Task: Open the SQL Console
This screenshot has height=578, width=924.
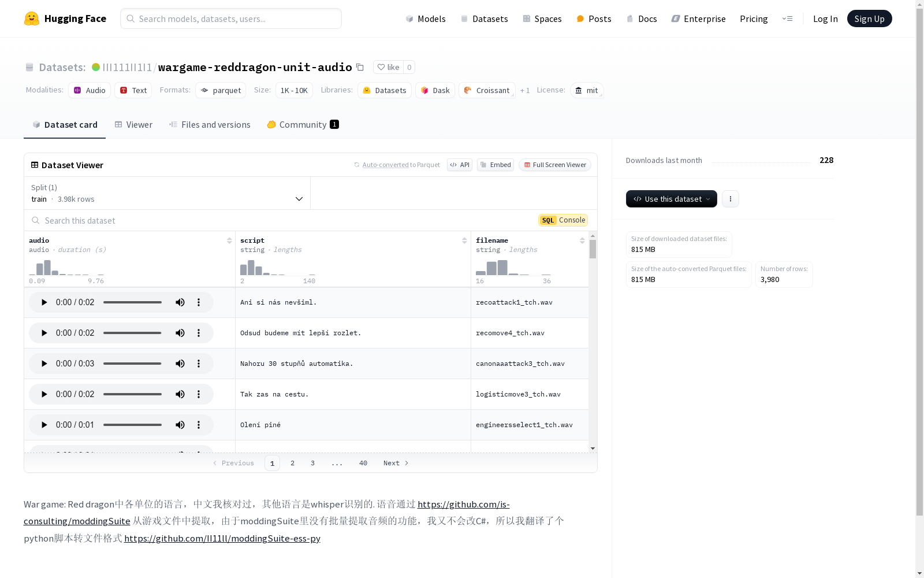Action: pyautogui.click(x=563, y=220)
